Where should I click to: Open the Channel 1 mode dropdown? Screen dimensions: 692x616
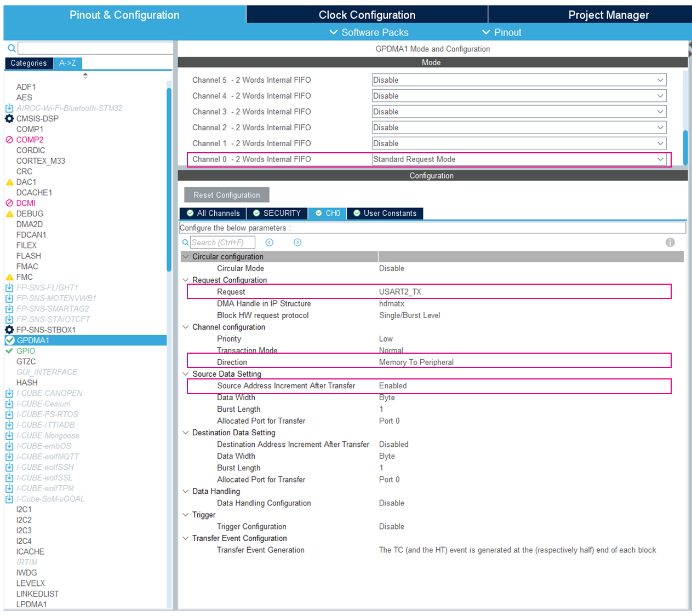pyautogui.click(x=519, y=143)
